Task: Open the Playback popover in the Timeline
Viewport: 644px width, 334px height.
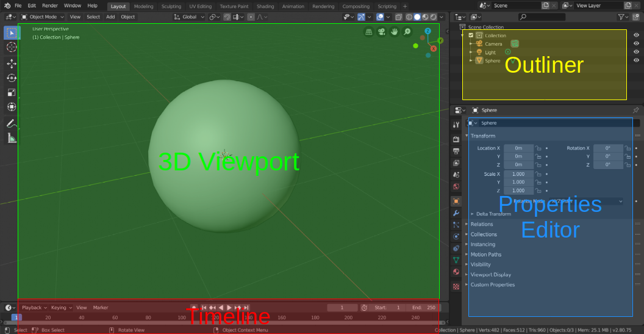Action: point(33,308)
